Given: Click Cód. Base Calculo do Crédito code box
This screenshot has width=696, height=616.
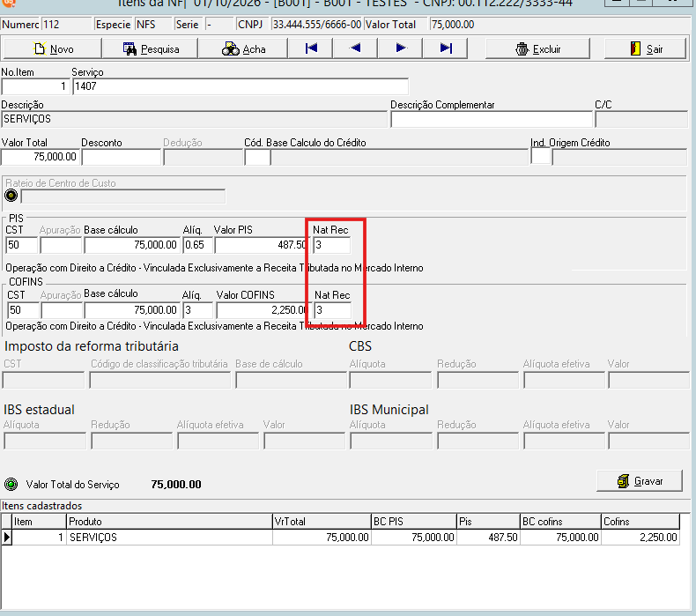Looking at the screenshot, I should (257, 157).
